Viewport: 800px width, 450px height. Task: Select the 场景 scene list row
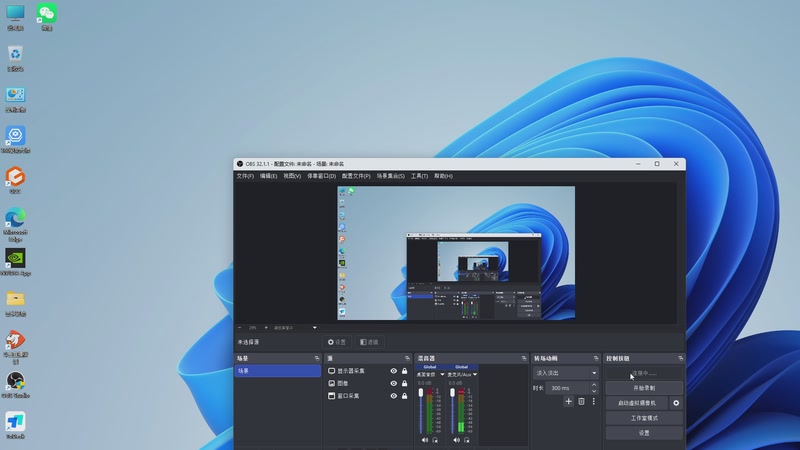pos(278,371)
